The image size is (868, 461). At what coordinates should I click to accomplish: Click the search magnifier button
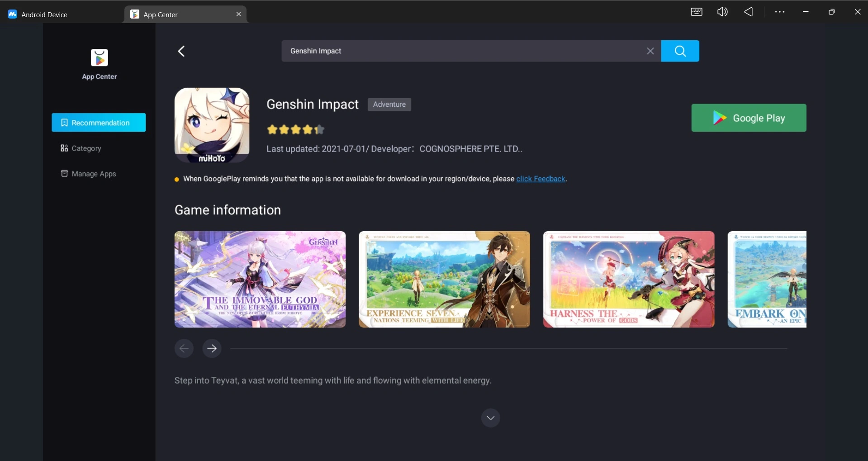click(680, 51)
